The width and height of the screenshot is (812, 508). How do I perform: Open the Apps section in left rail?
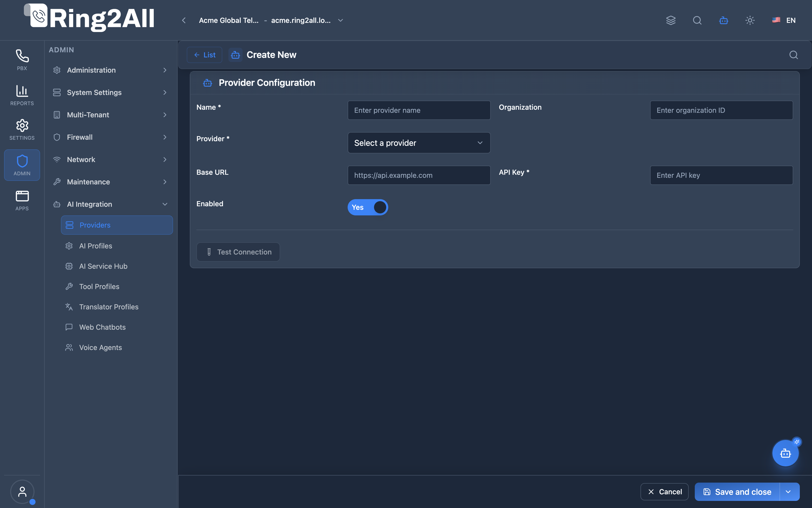22,200
